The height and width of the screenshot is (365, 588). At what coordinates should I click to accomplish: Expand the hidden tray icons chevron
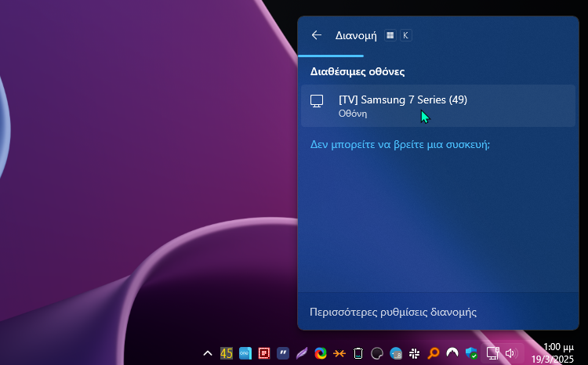(208, 353)
